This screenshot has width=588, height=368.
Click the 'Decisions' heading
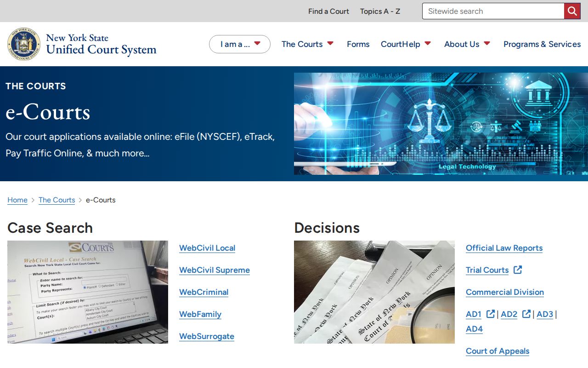click(327, 228)
